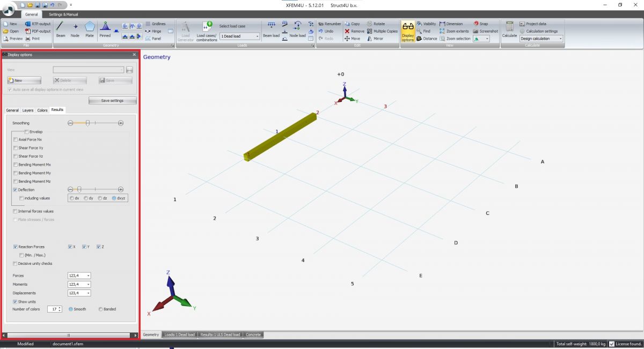This screenshot has width=644, height=349.
Task: Click the Save settings button
Action: click(x=112, y=100)
